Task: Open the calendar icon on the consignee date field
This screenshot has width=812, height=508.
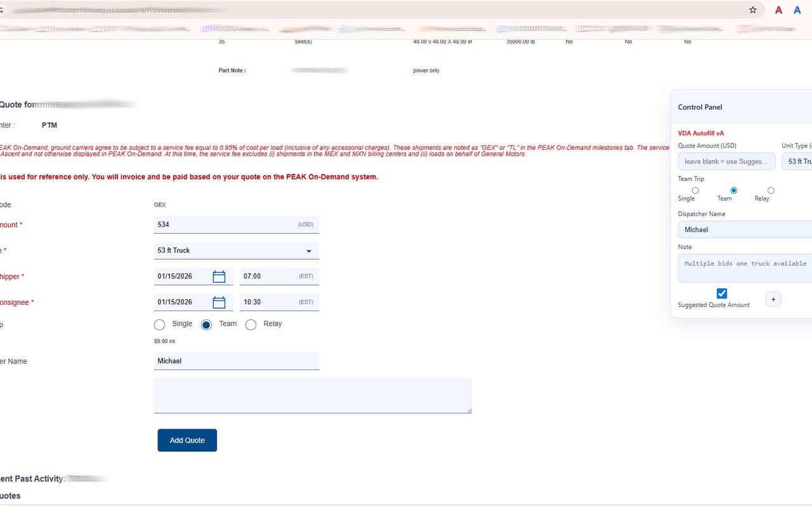Action: 219,302
